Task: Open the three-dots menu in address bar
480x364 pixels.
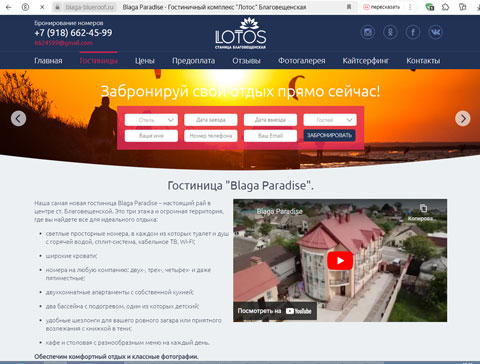Action: (x=410, y=7)
